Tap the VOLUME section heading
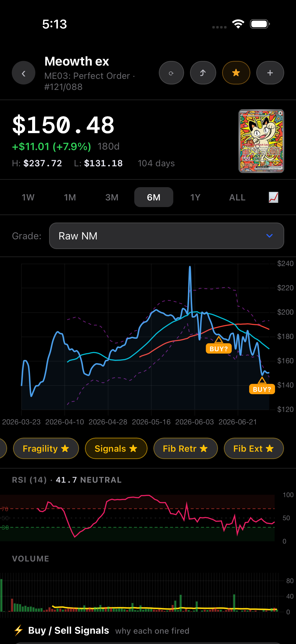 (31, 559)
